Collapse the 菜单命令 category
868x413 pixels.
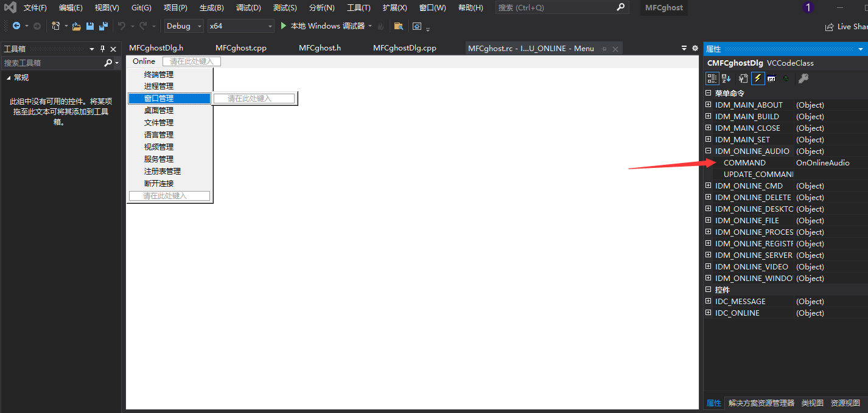click(x=708, y=93)
